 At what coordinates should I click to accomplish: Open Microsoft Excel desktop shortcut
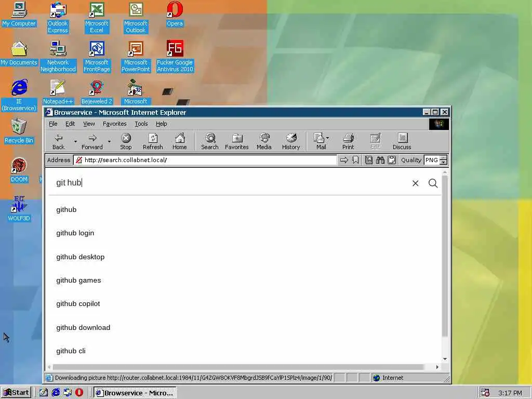coord(97,18)
